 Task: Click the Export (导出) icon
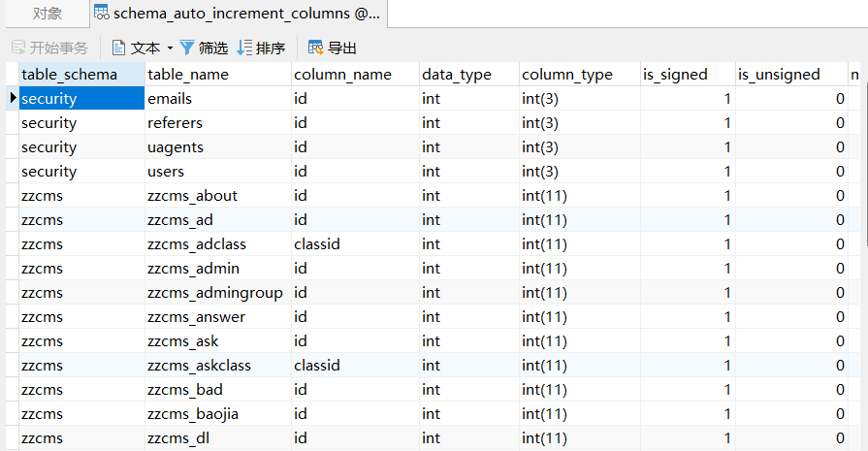click(x=315, y=48)
